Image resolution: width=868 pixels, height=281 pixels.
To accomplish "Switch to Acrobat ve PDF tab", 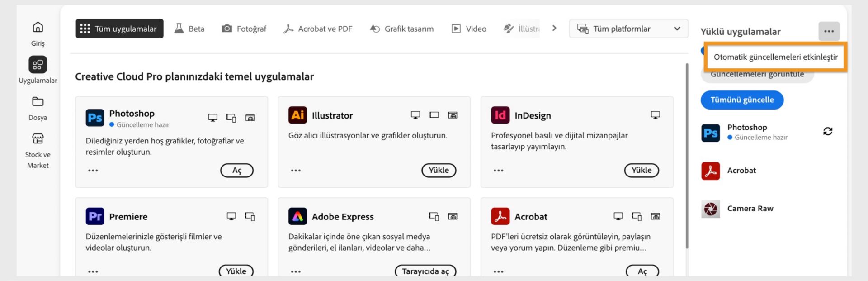I will click(318, 29).
